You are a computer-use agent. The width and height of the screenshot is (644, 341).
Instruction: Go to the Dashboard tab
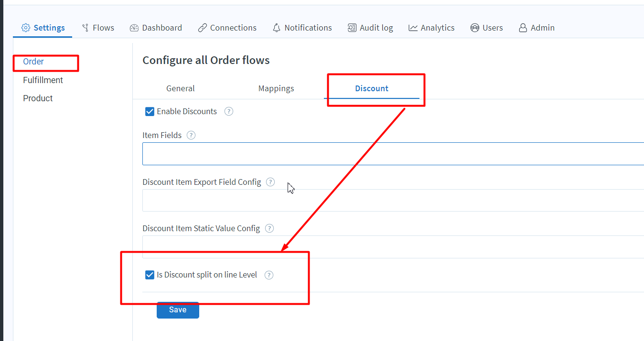(156, 28)
